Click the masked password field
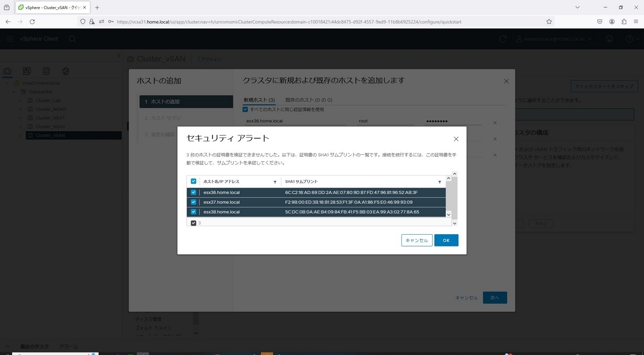This screenshot has height=355, width=644. [x=452, y=121]
